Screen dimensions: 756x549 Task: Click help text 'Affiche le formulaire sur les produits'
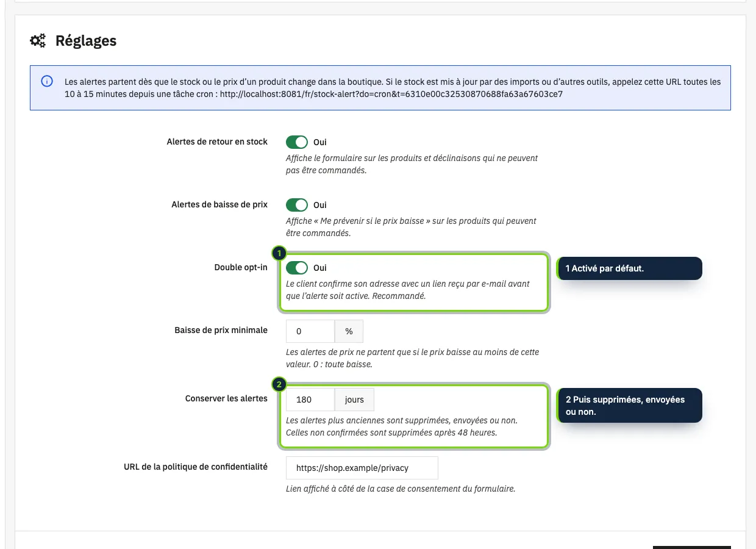[412, 164]
